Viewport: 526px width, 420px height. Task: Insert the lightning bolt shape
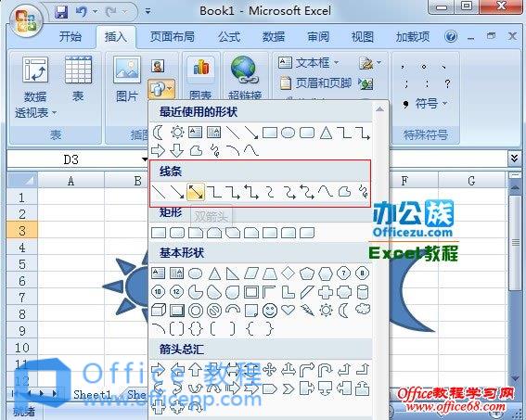[x=307, y=311]
